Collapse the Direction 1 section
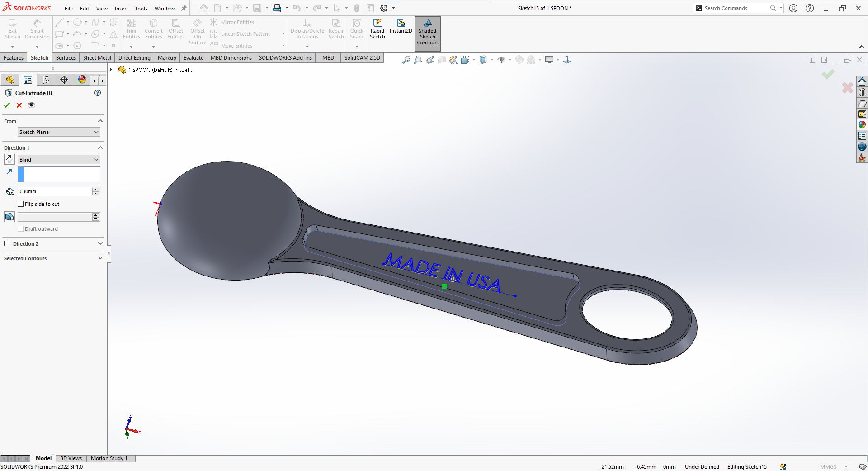Image resolution: width=868 pixels, height=471 pixels. point(100,147)
